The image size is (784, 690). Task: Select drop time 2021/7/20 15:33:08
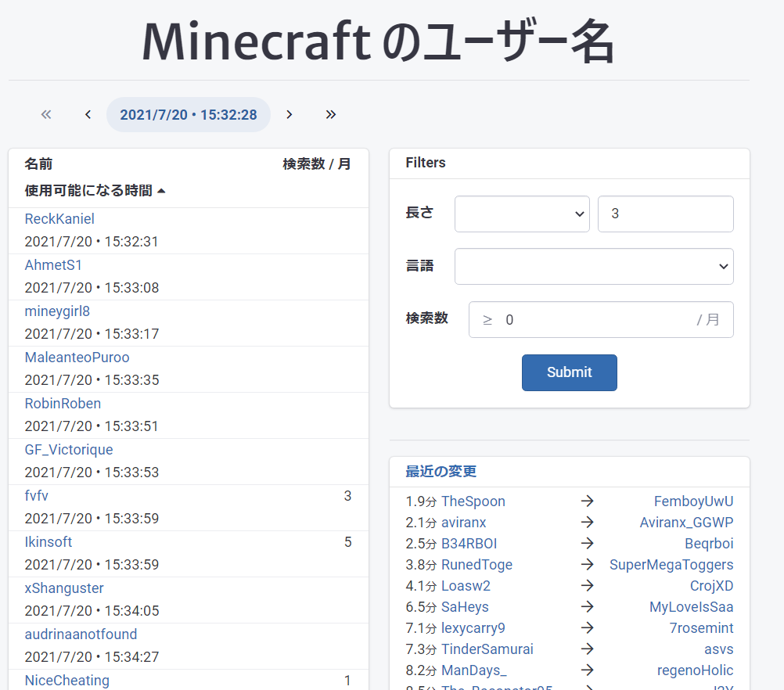(92, 288)
